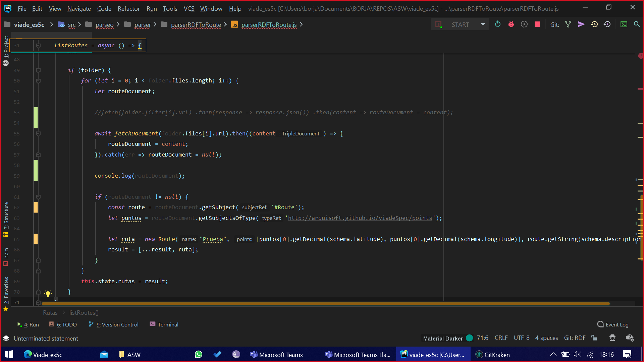644x362 pixels.
Task: Click the viadeSpec points URL link
Action: tap(360, 218)
